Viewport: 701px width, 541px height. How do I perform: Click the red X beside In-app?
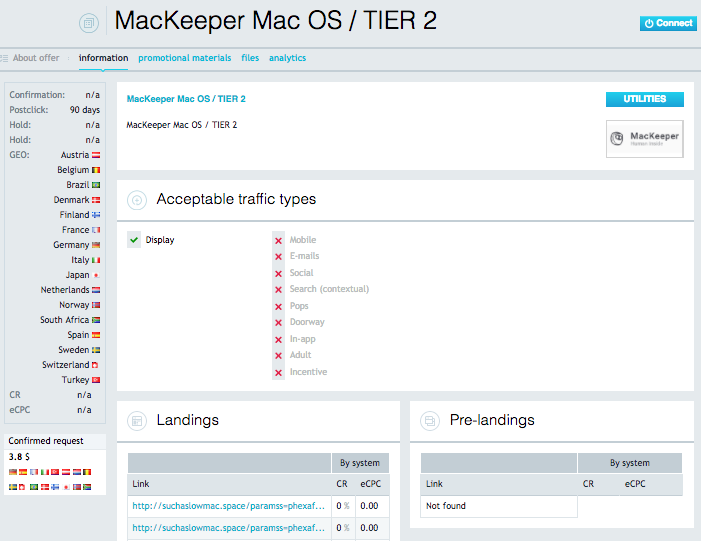(x=278, y=340)
